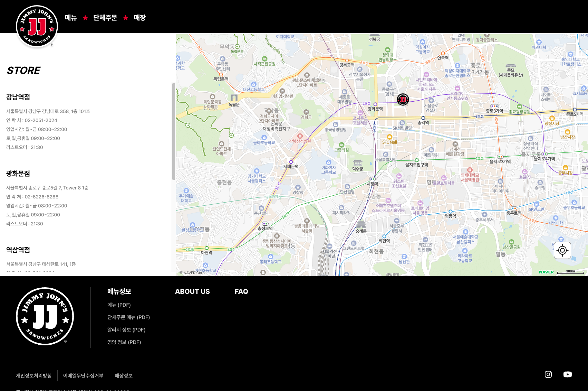
Task: Select the 강남역점 store entry
Action: [18, 97]
